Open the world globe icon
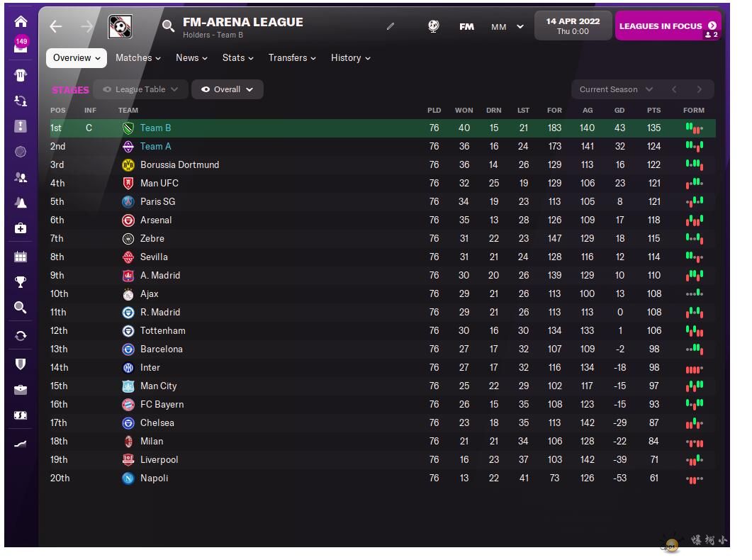 [434, 26]
